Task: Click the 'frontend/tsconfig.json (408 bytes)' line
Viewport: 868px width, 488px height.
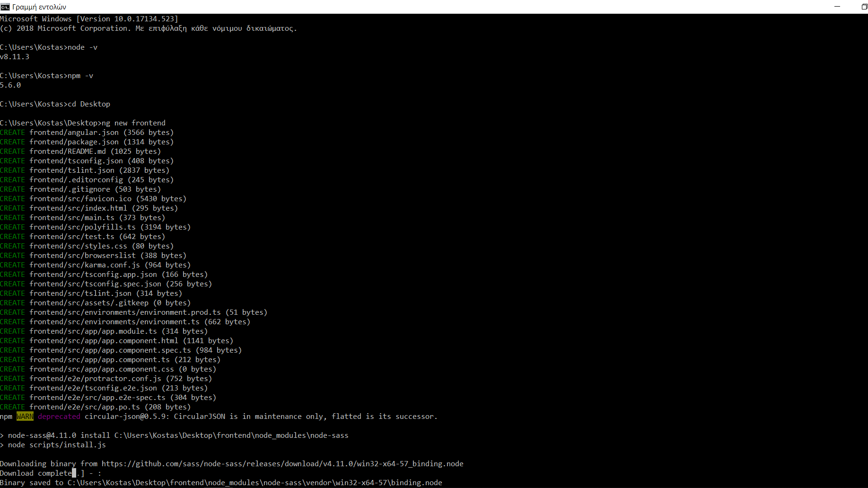Action: point(87,161)
